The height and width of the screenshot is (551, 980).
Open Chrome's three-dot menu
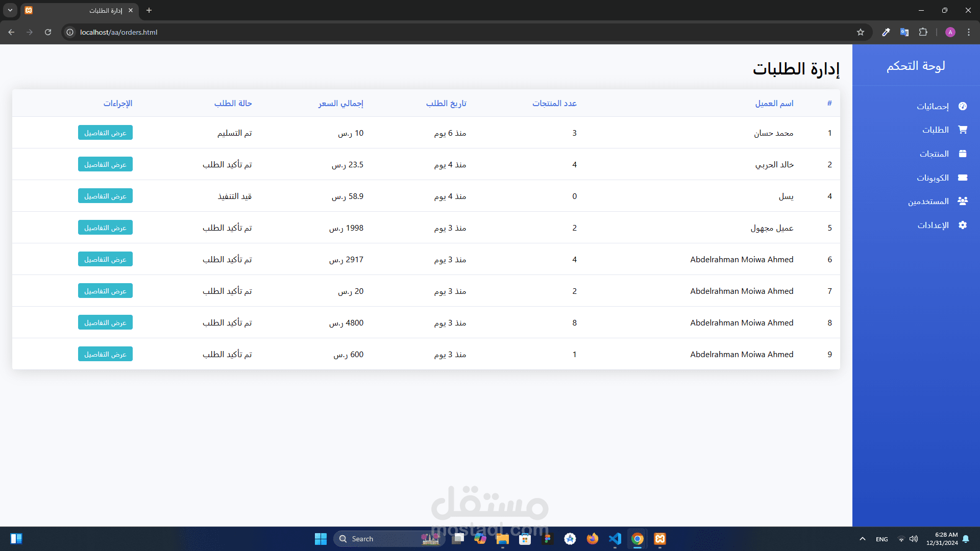click(x=969, y=32)
